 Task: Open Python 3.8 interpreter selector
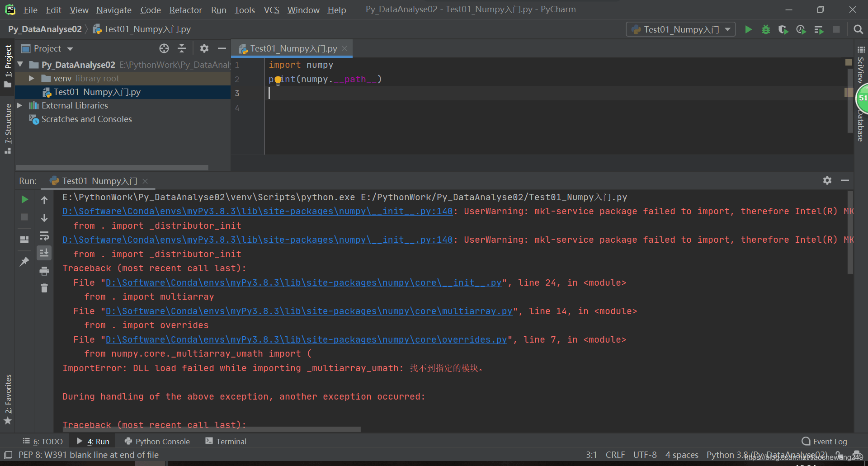pyautogui.click(x=767, y=455)
